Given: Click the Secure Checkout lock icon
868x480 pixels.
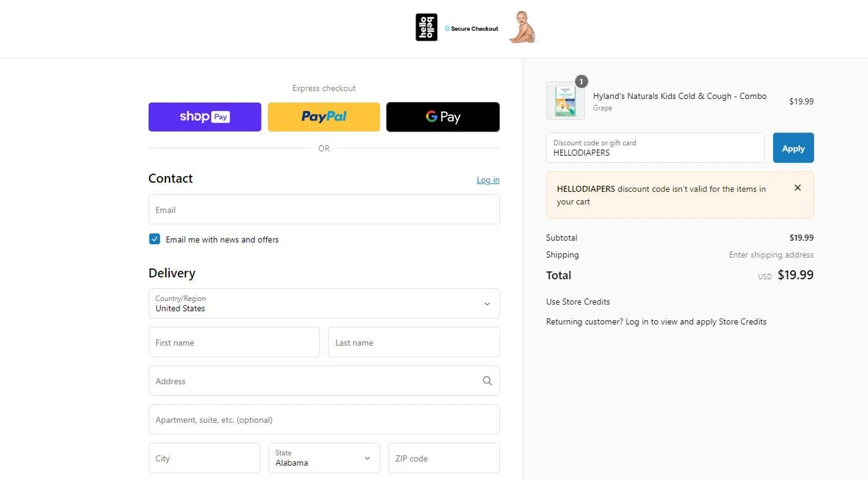Looking at the screenshot, I should (447, 28).
